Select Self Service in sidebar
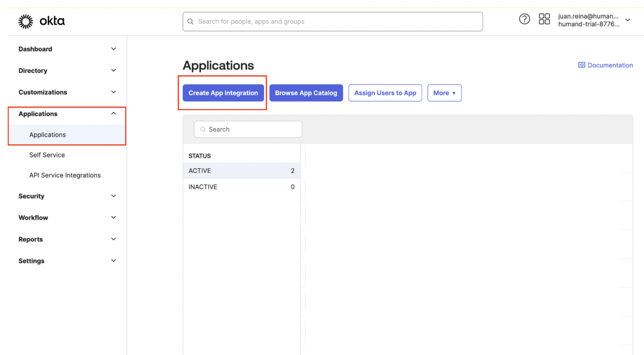This screenshot has height=355, width=644. coord(47,155)
